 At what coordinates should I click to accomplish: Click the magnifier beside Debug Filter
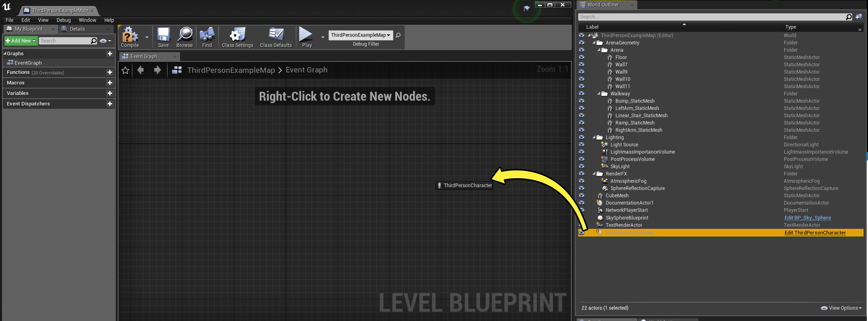click(398, 35)
